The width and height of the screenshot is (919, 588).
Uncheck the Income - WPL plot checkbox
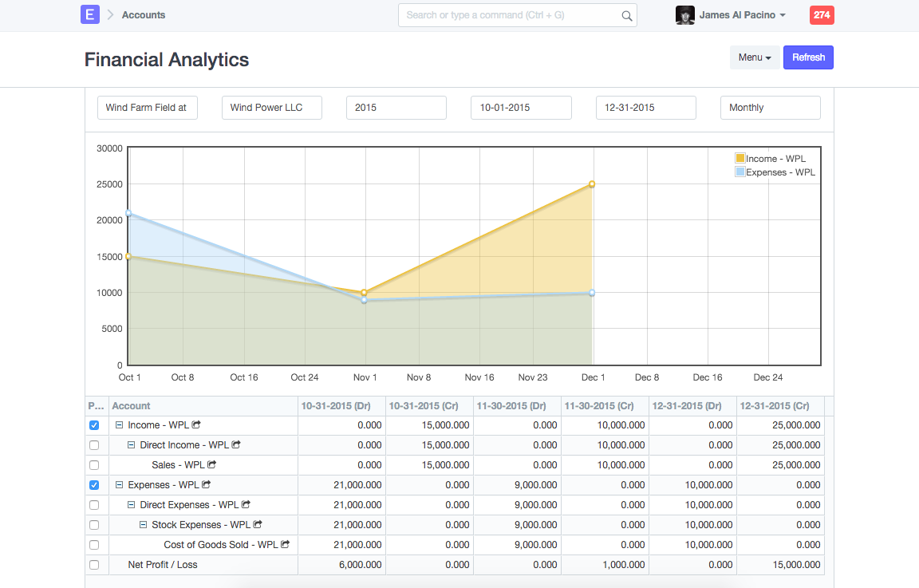pos(94,425)
